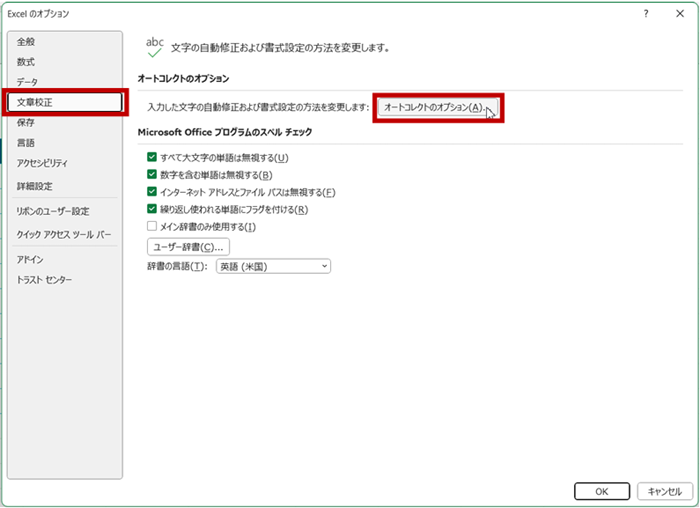Image resolution: width=700 pixels, height=508 pixels.
Task: Close the Excel options dialog
Action: tap(680, 14)
